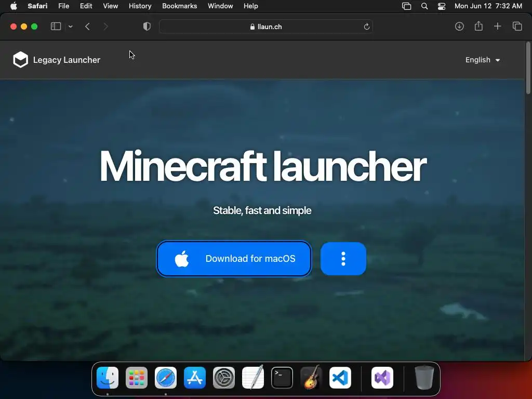Open the App Store Dock icon

[195, 378]
